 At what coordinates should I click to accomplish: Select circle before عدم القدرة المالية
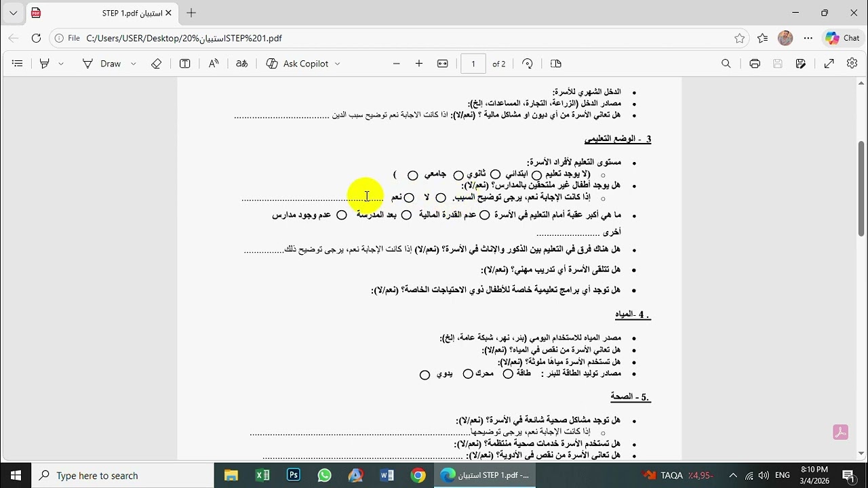[485, 215]
